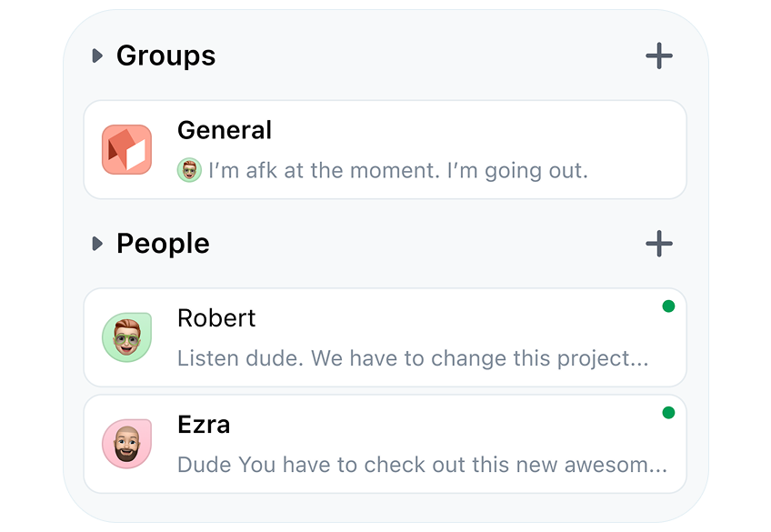The image size is (771, 532).
Task: Click the General group's red cube logo
Action: [x=127, y=149]
